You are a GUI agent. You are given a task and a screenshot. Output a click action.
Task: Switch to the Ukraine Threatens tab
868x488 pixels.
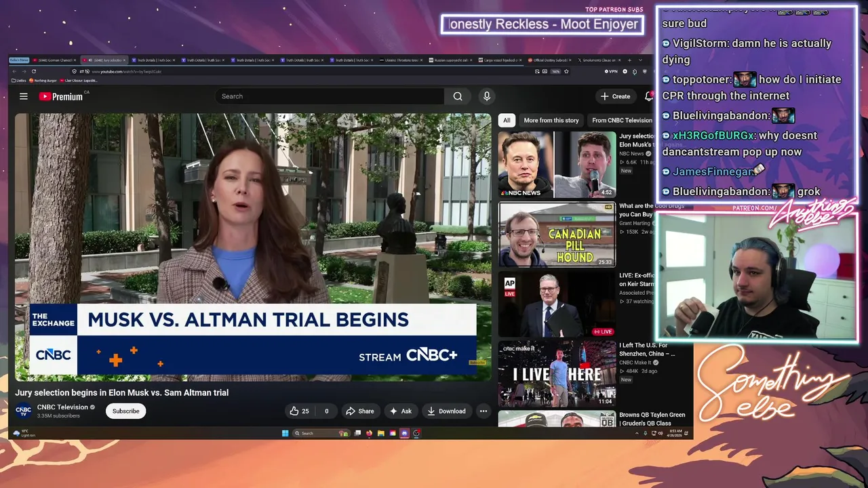[401, 60]
